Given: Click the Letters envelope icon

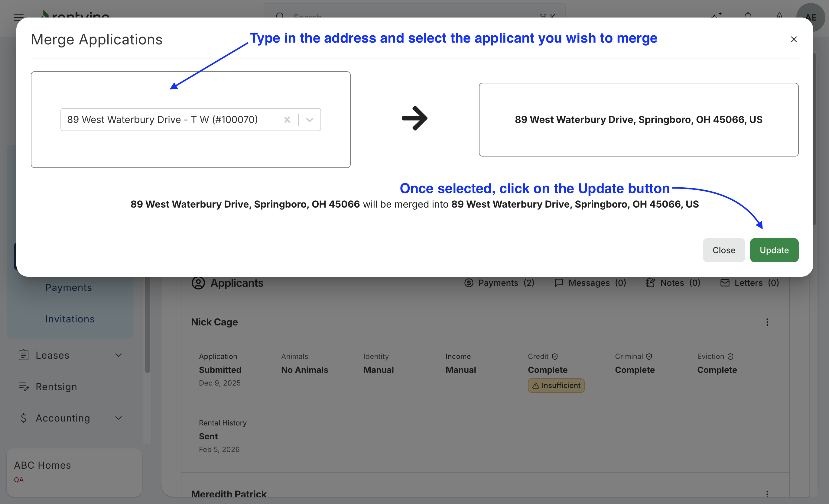Looking at the screenshot, I should pos(725,283).
